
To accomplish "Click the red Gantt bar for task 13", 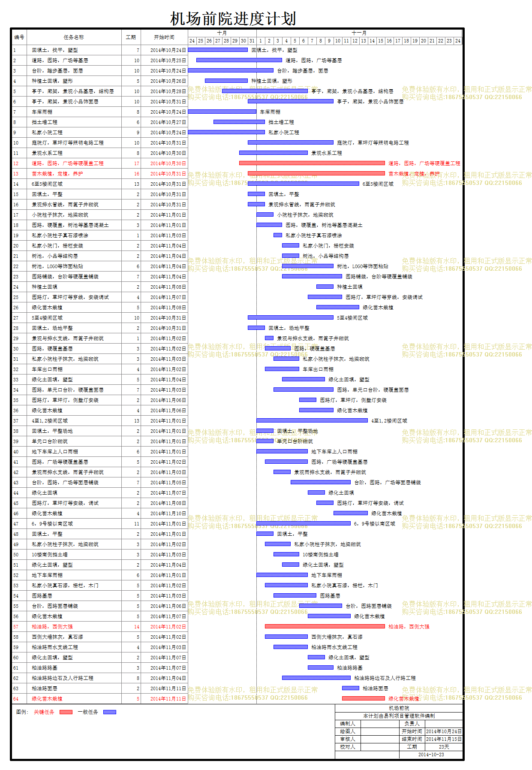I will click(316, 173).
